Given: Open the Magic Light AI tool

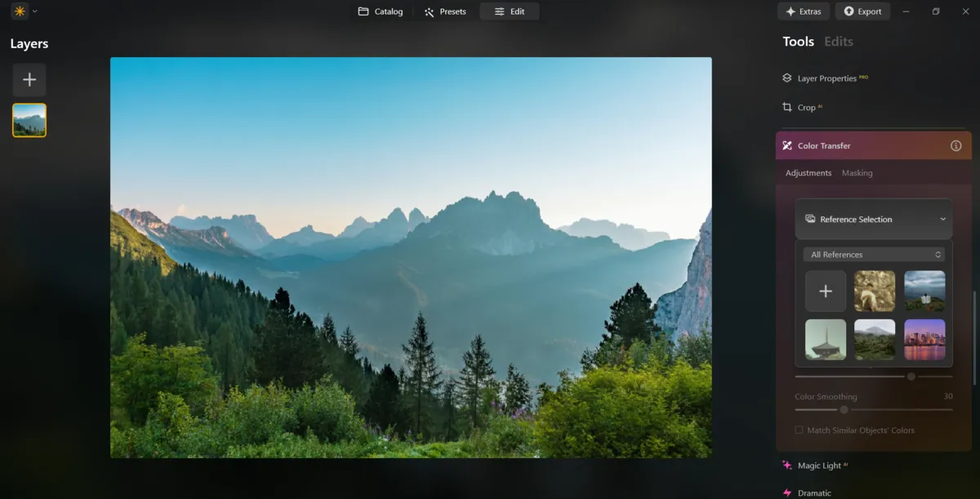Looking at the screenshot, I should tap(819, 465).
